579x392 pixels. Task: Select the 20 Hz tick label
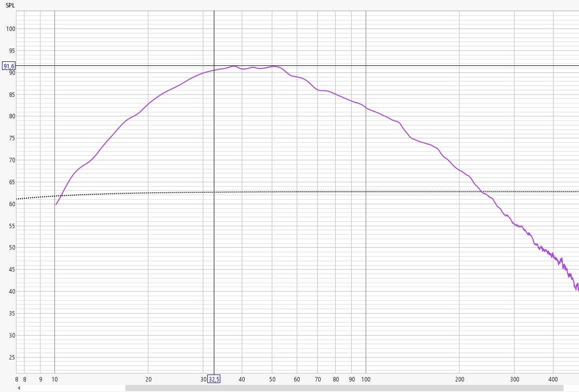(148, 380)
